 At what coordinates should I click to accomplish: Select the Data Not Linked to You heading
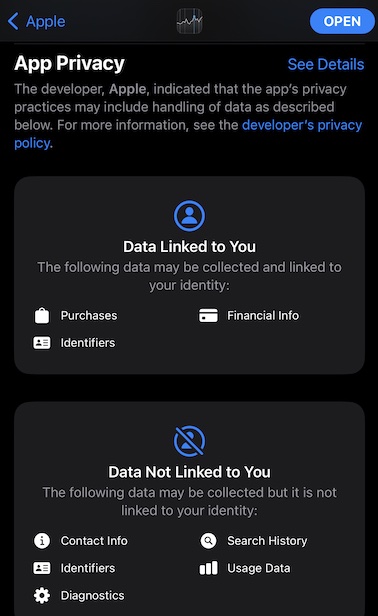point(189,472)
